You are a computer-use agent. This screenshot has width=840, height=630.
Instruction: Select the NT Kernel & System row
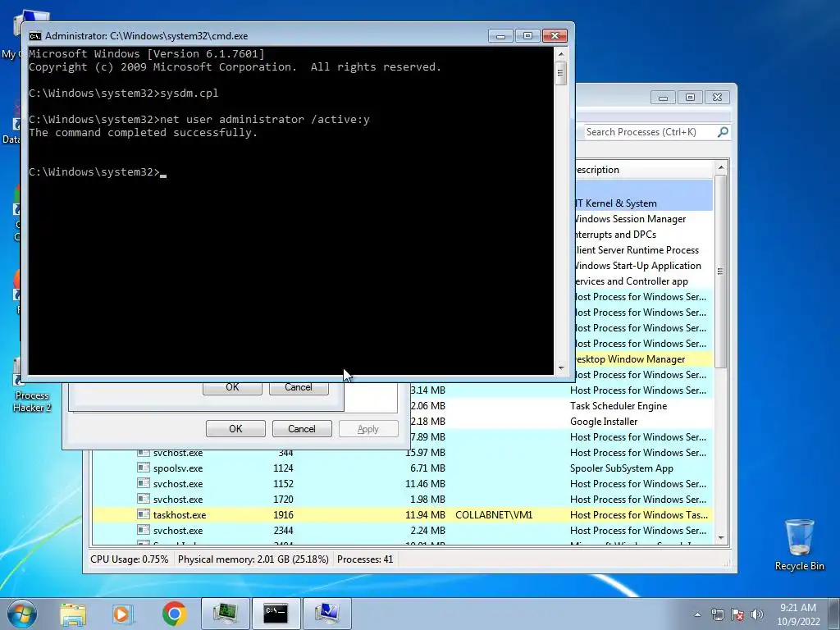643,203
